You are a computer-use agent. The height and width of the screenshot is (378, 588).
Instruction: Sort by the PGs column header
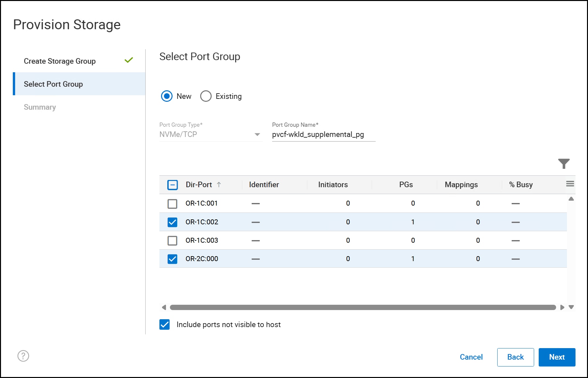406,185
